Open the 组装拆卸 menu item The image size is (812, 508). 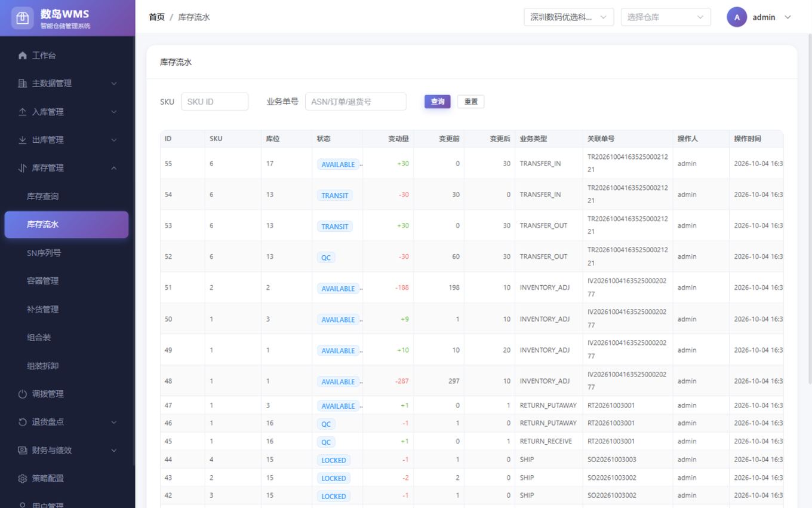point(66,366)
